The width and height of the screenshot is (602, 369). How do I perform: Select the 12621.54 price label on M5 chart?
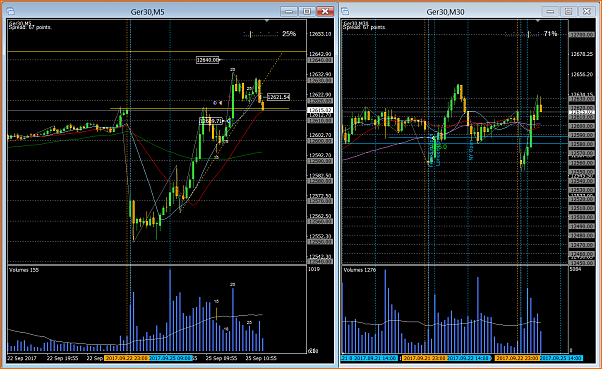click(x=278, y=97)
